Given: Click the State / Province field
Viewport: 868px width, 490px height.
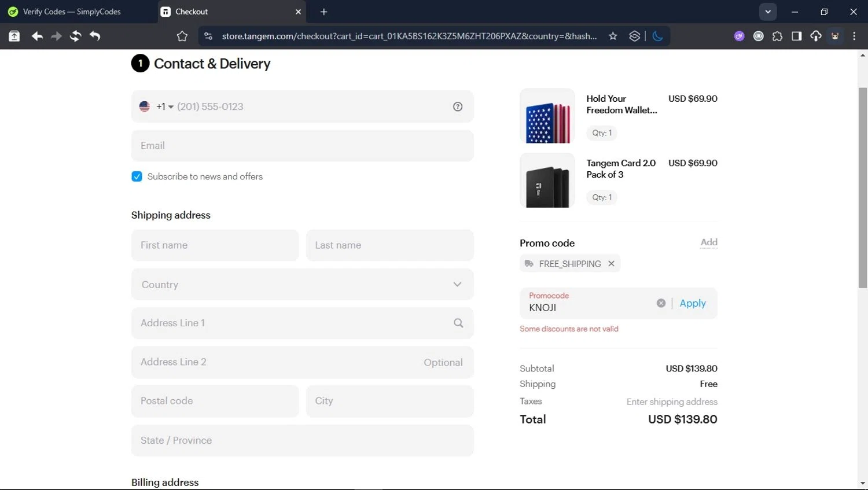Looking at the screenshot, I should (x=302, y=440).
